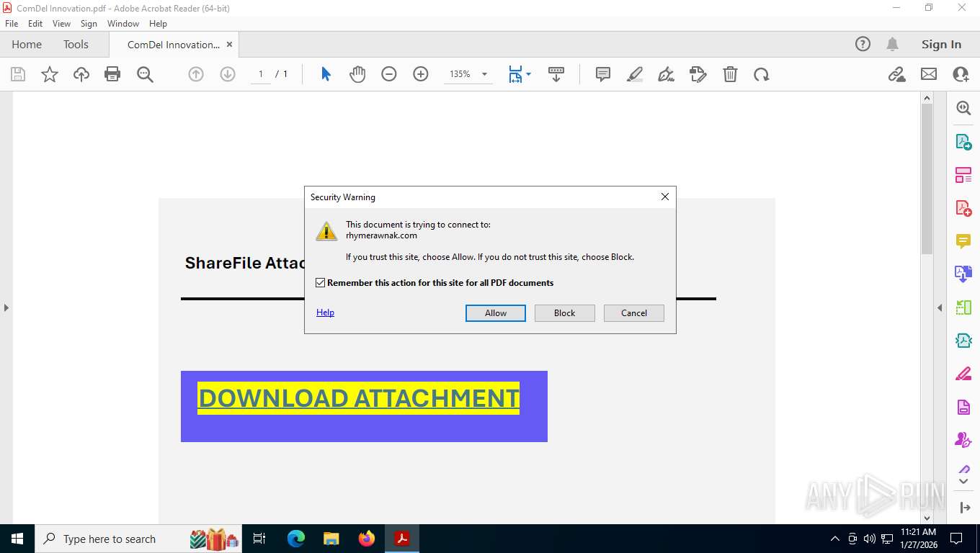The height and width of the screenshot is (553, 980).
Task: Expand the fit page options dropdown
Action: coord(528,74)
